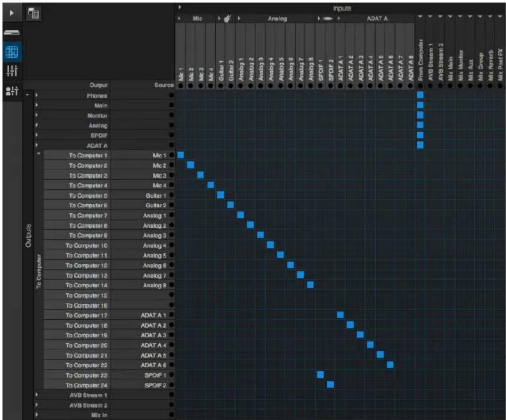Click the Mix Monitor input column label
Screen dimensions: 506x420
tap(460, 65)
